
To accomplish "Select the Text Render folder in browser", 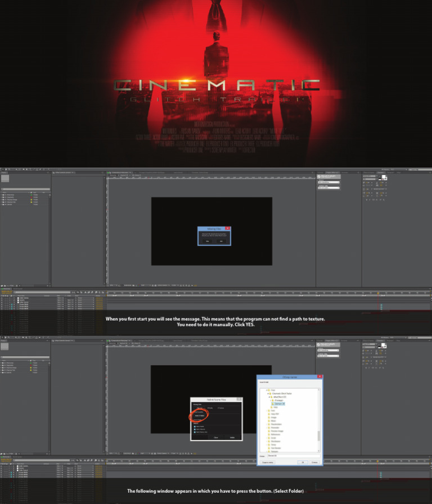I will click(x=275, y=448).
